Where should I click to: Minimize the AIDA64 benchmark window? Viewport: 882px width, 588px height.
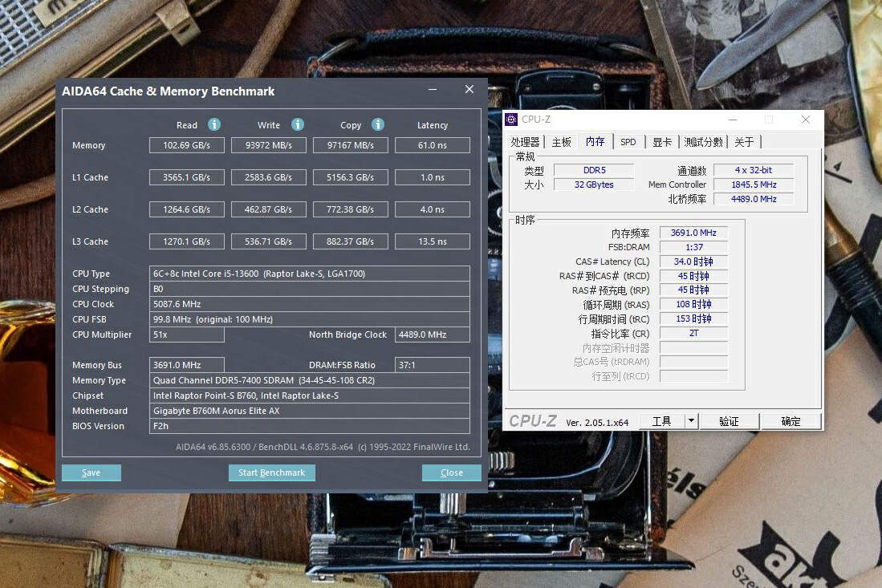point(433,89)
